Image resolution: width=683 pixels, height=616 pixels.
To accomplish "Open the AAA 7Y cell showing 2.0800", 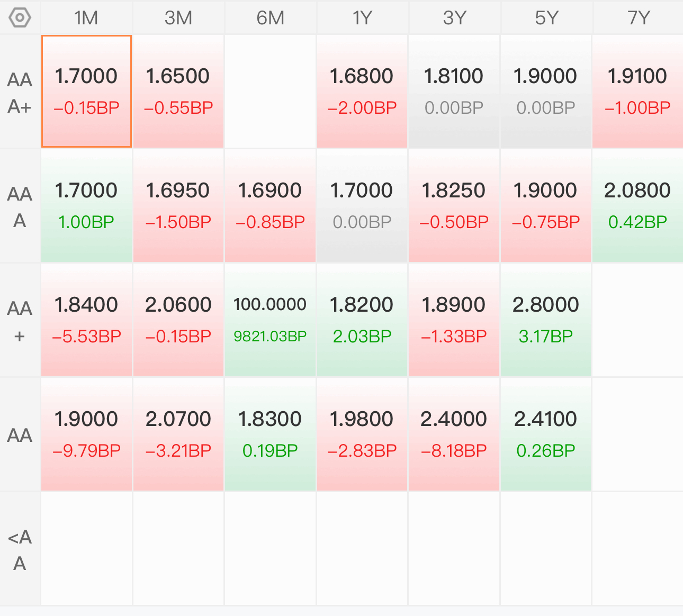I will coord(638,206).
